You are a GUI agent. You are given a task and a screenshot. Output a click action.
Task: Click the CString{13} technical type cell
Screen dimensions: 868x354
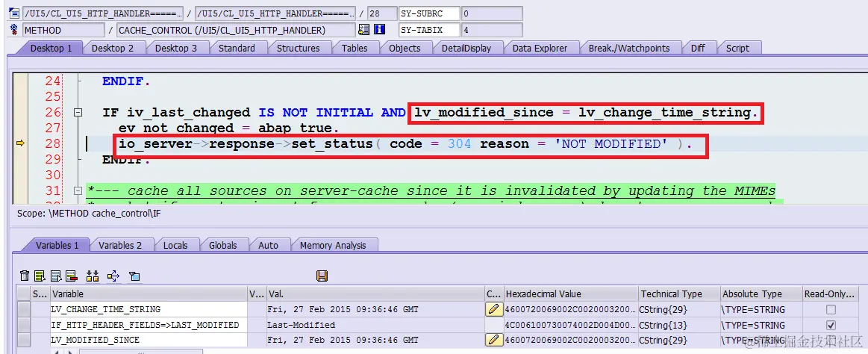coord(678,325)
